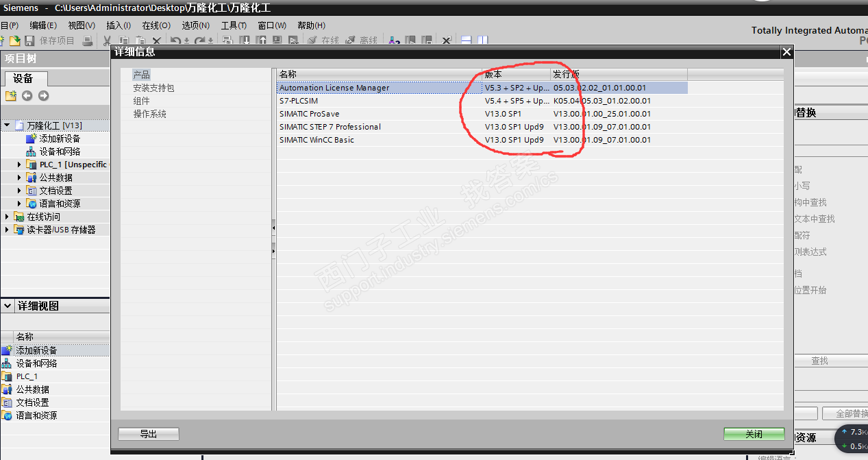Click the cut (scissors) toolbar icon
Screen dimensions: 868x460
point(107,41)
